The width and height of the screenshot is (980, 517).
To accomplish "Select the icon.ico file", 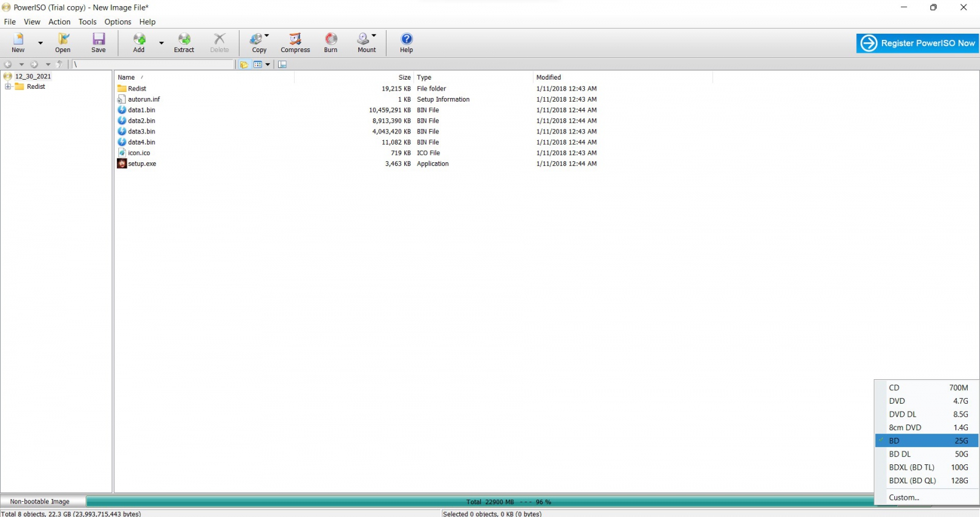I will click(139, 153).
